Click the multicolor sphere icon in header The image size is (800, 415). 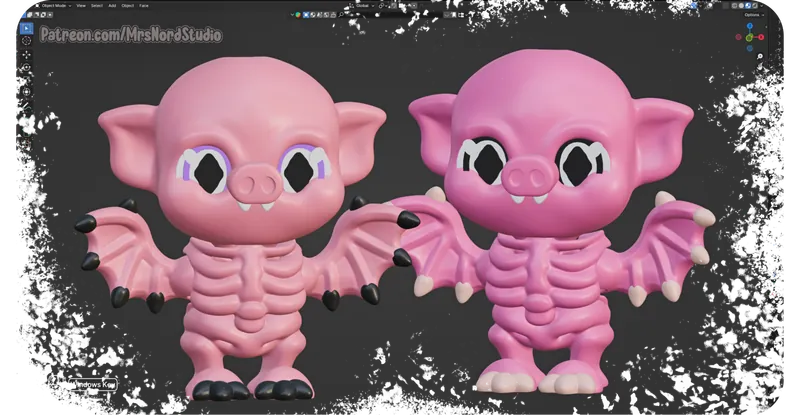[x=298, y=15]
